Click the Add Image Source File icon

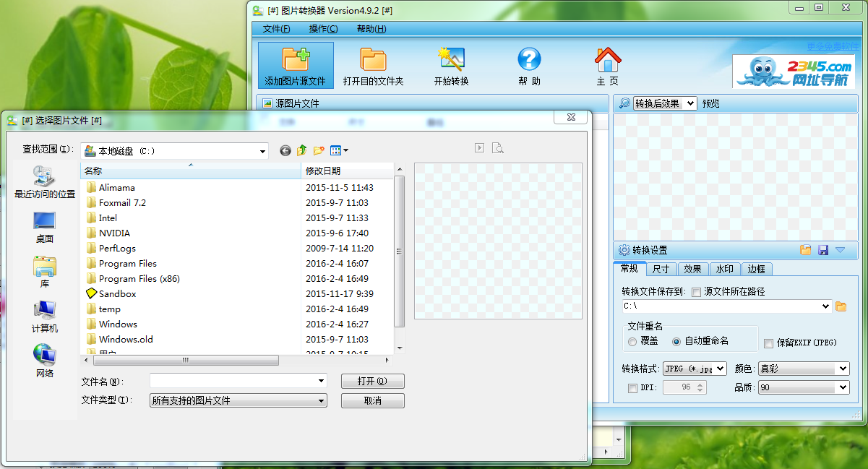[296, 59]
